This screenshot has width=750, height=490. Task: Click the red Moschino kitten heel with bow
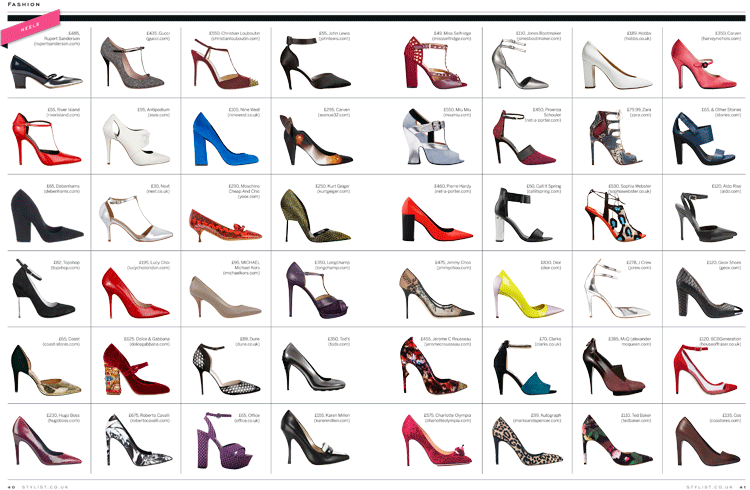[225, 225]
